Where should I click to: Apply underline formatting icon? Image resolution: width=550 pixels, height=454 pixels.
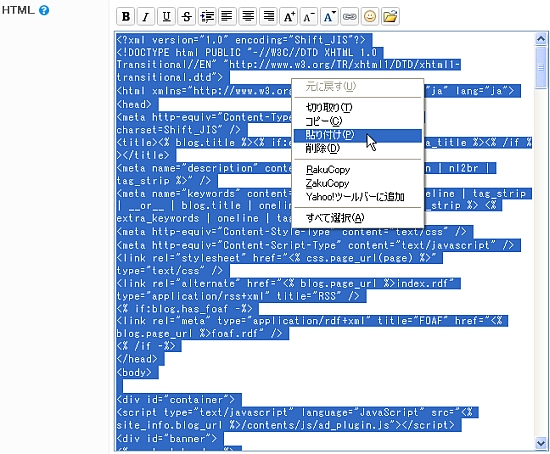[166, 16]
